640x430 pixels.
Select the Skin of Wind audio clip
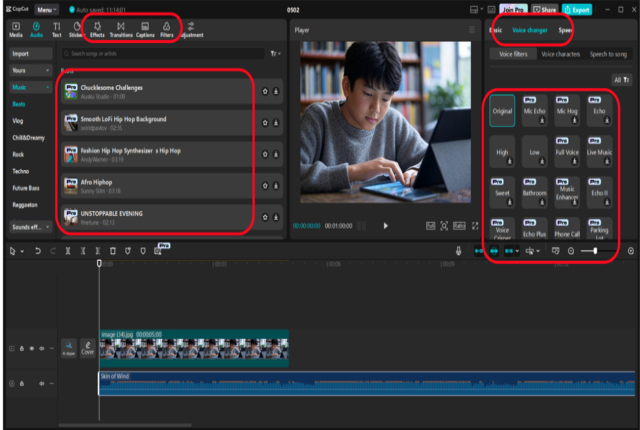(367, 383)
